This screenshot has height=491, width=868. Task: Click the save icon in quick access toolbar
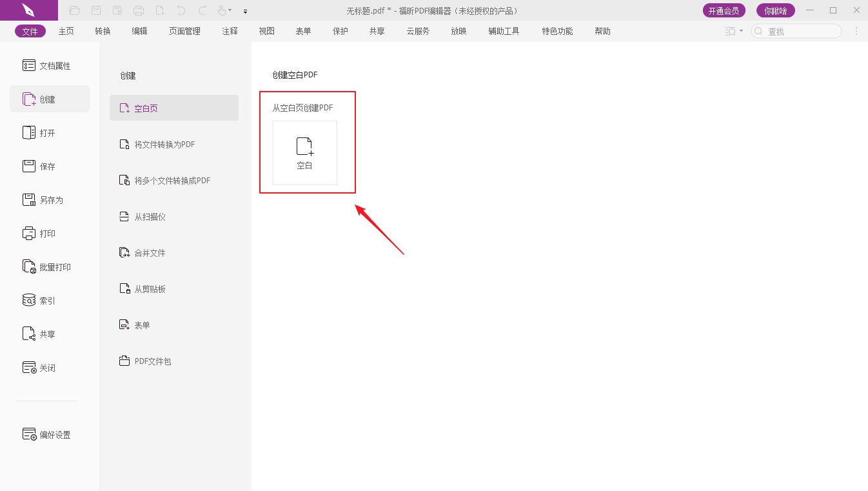point(96,10)
